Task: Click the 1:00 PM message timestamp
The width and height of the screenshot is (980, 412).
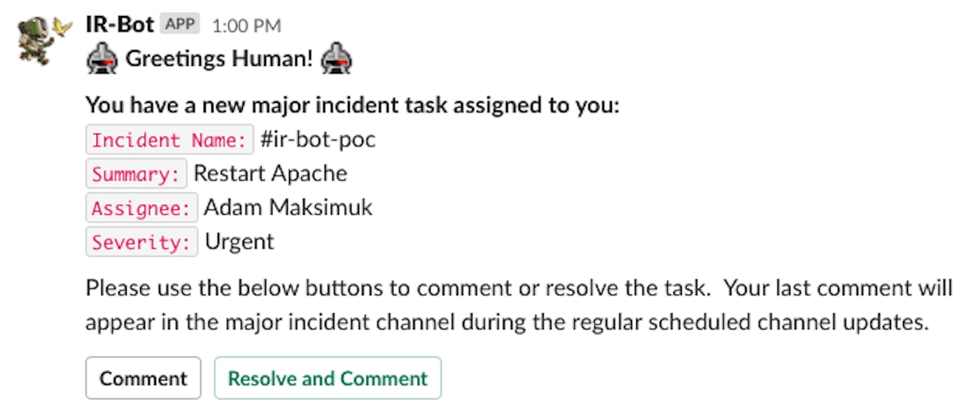Action: (x=246, y=26)
